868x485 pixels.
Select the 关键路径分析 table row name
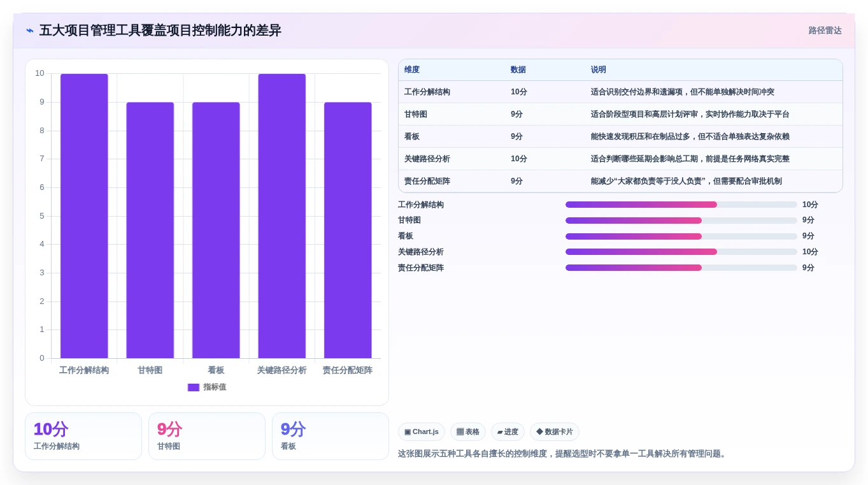[427, 159]
